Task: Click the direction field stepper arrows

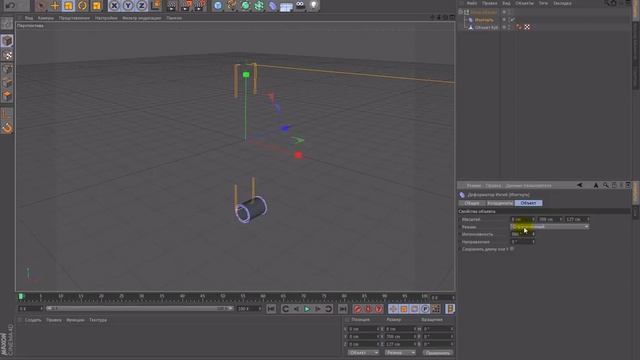Action: pyautogui.click(x=533, y=242)
